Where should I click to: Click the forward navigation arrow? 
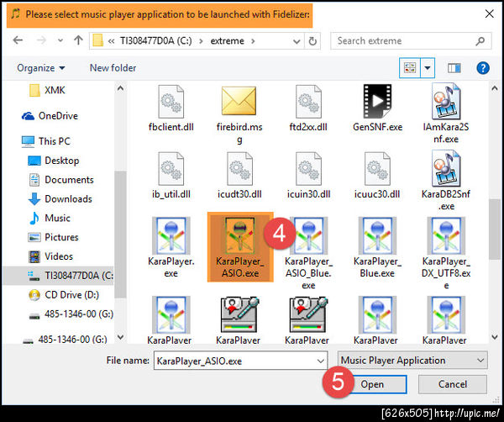coord(41,40)
